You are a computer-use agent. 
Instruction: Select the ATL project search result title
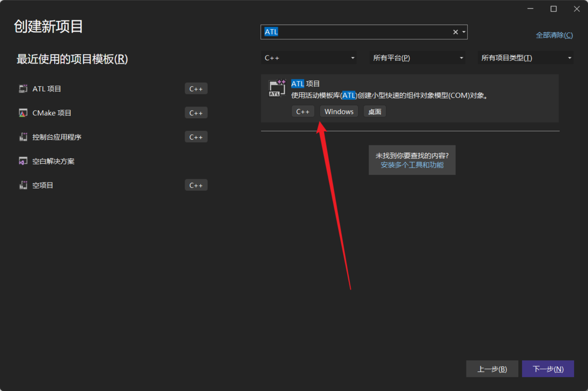point(305,84)
